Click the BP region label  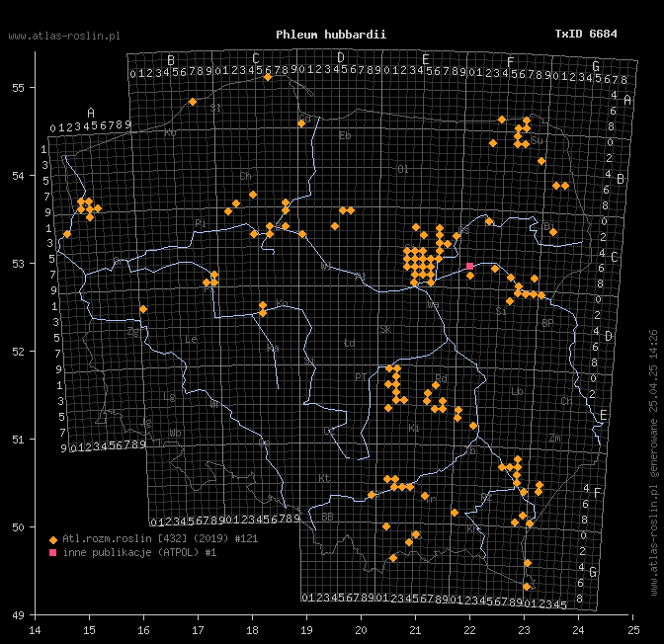coord(547,324)
